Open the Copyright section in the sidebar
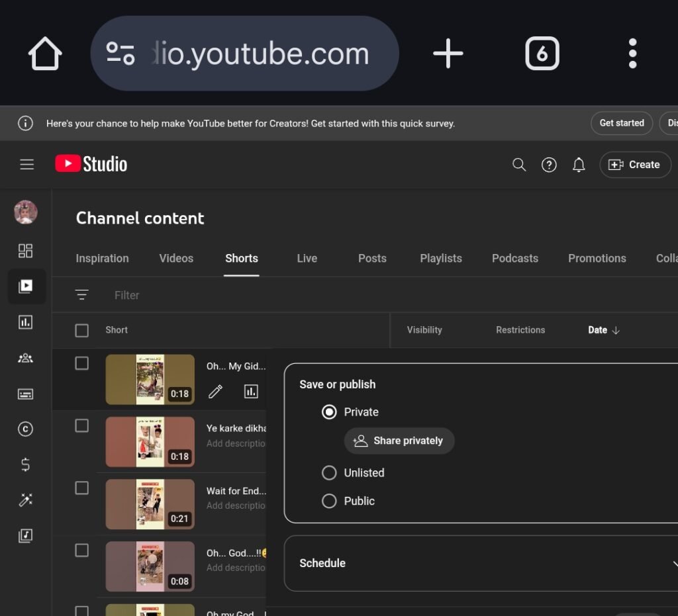The image size is (678, 616). [26, 429]
